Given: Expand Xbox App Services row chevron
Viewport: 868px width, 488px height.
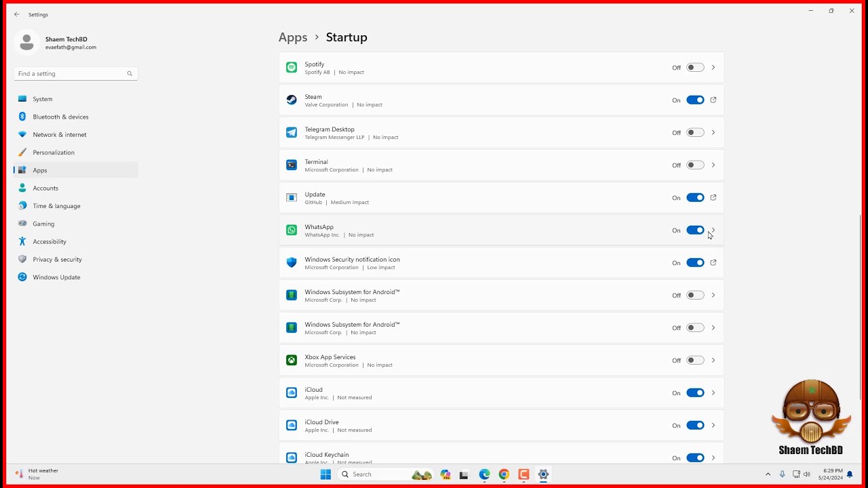Looking at the screenshot, I should click(x=713, y=361).
